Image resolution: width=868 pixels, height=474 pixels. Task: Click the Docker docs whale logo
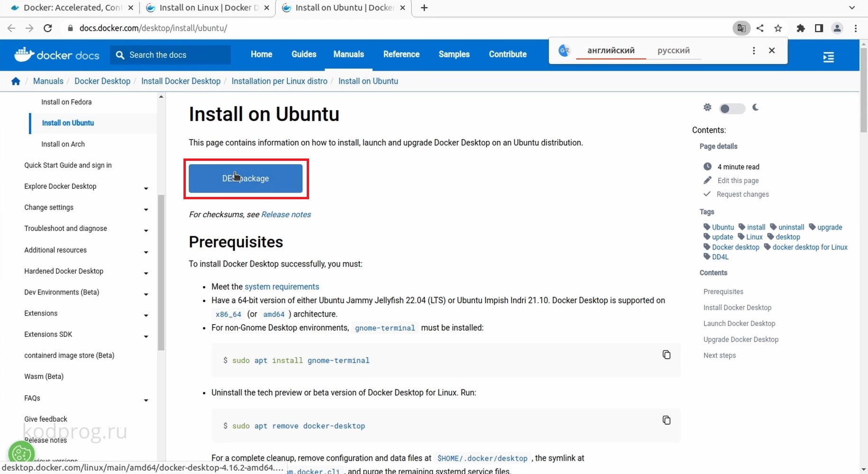57,55
